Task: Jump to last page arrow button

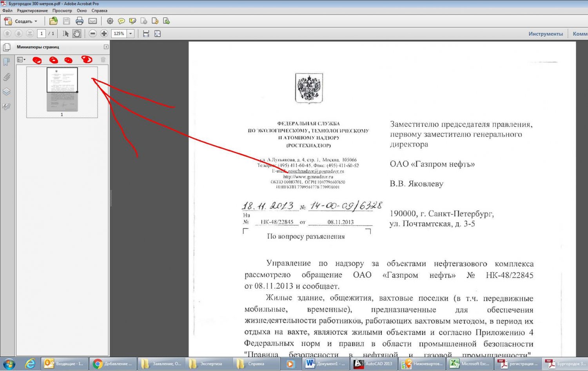Action: [30, 34]
